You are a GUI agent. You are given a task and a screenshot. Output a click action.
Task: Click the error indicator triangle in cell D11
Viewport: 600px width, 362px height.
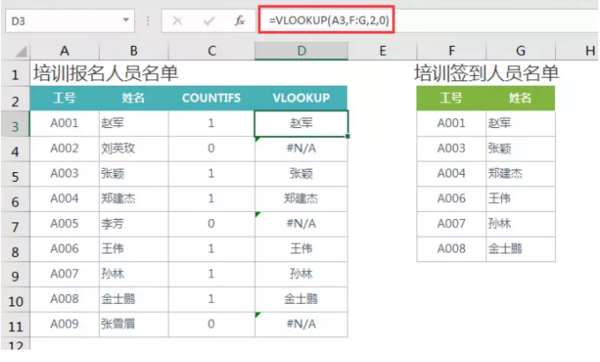[258, 315]
